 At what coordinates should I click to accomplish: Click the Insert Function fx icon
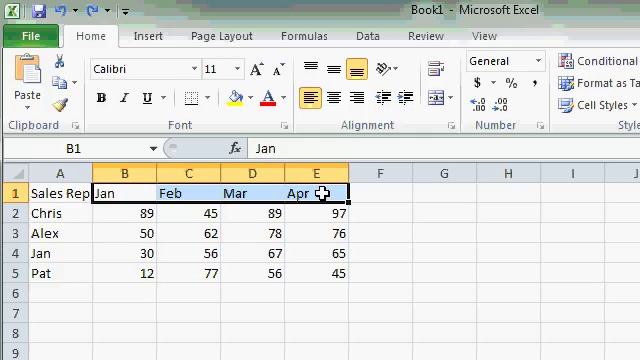tap(235, 148)
